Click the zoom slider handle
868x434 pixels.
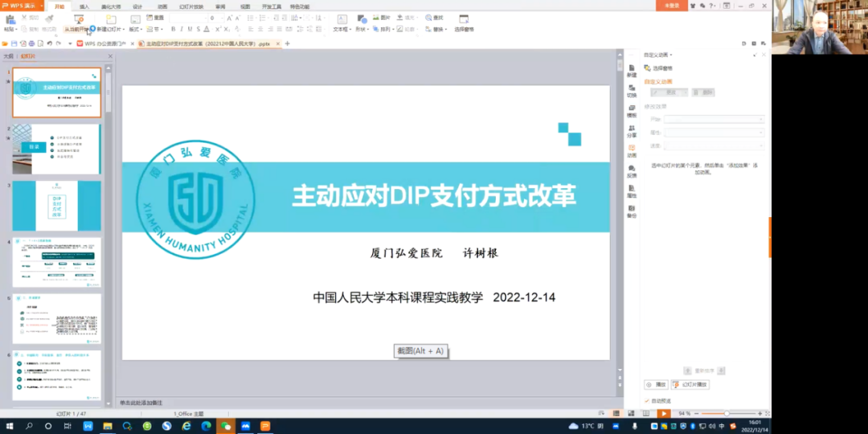point(727,414)
